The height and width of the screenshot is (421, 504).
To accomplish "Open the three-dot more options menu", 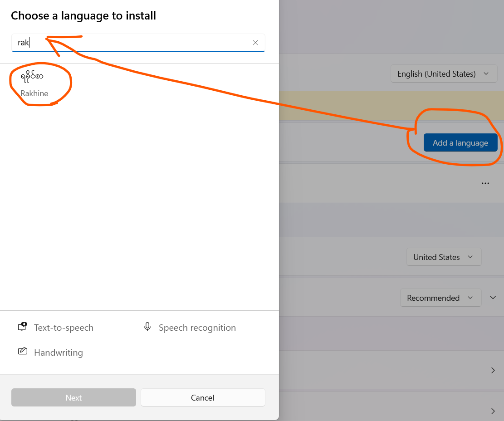I will pyautogui.click(x=485, y=183).
